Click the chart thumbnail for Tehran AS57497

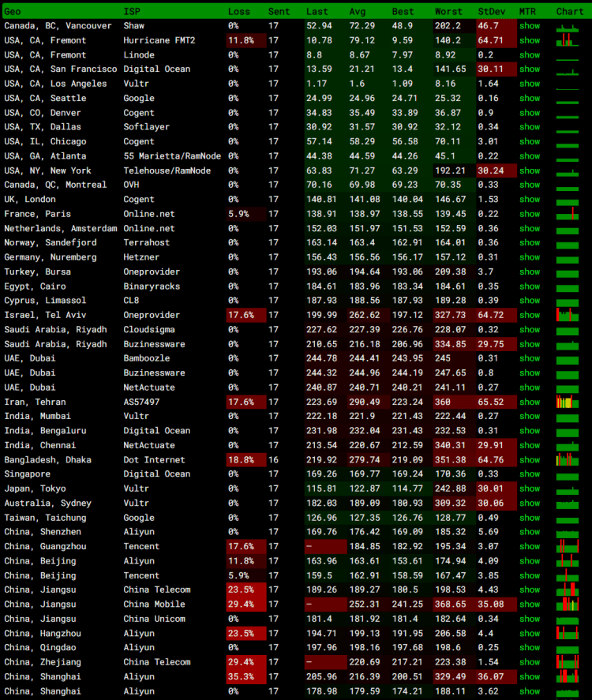point(569,402)
